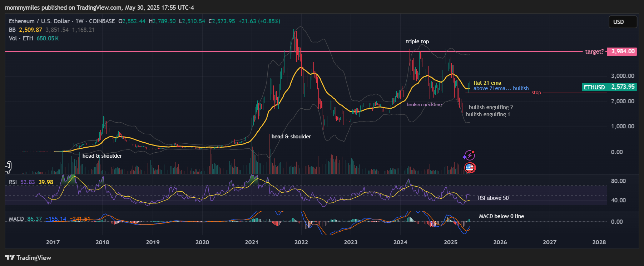Click the 80.00 RSI axis label
The width and height of the screenshot is (644, 266).
click(x=618, y=181)
